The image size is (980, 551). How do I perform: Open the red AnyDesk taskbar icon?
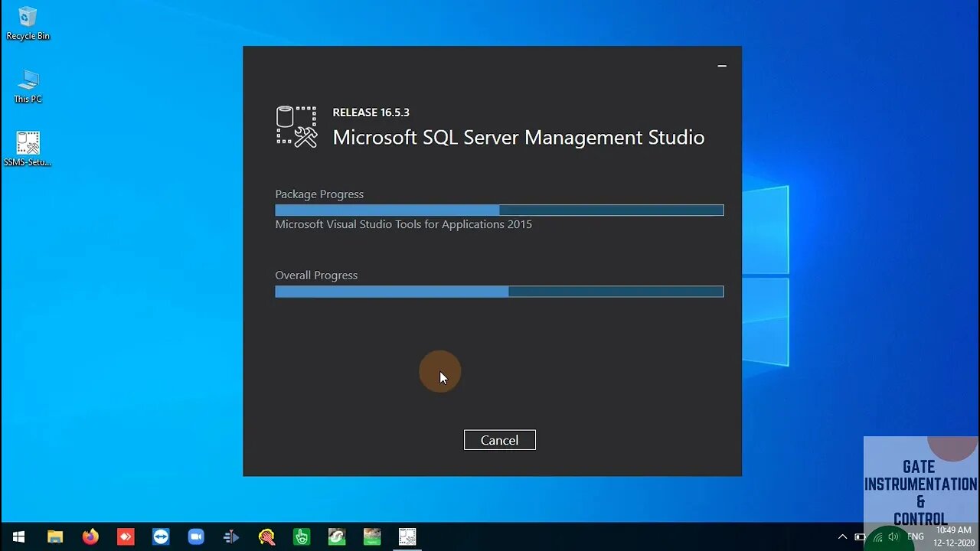pyautogui.click(x=126, y=536)
